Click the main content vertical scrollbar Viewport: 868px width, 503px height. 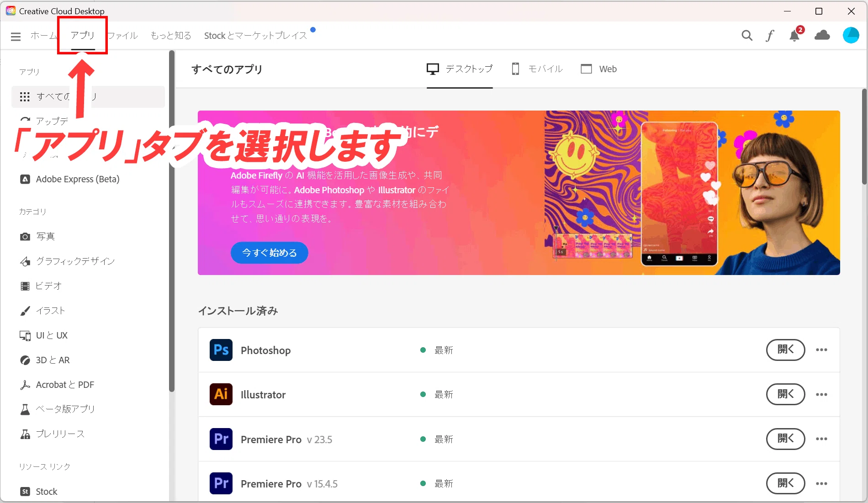coord(864,137)
